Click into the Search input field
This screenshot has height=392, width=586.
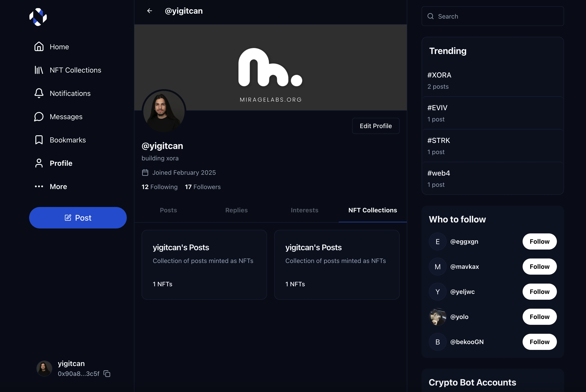[493, 16]
